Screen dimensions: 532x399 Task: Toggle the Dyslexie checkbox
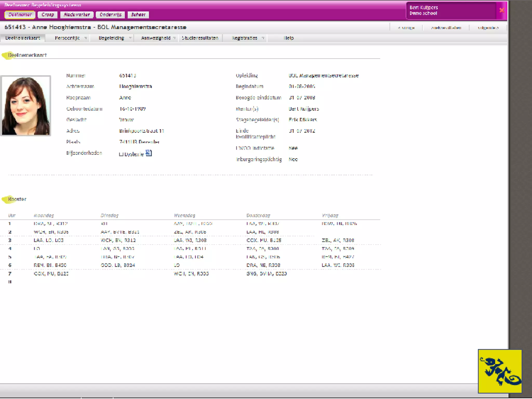coord(121,154)
